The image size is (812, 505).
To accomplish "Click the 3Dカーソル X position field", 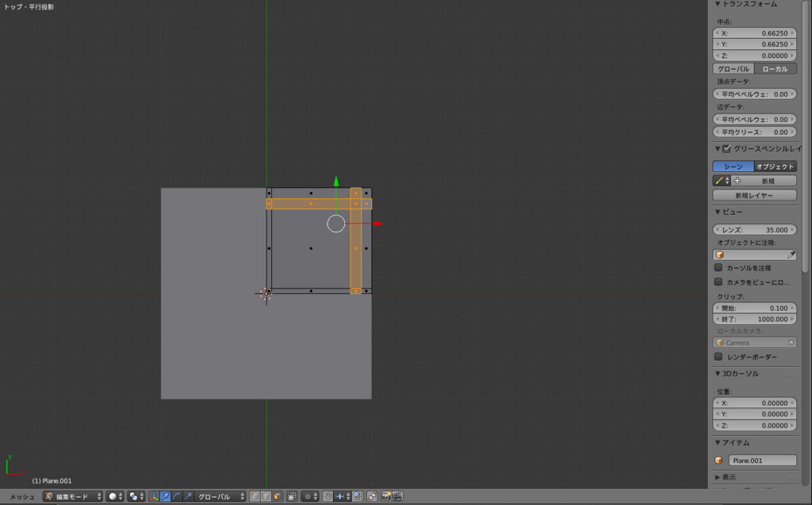I will click(755, 403).
